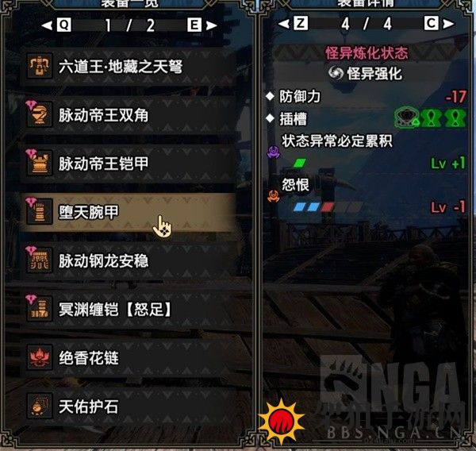Click the waist armor icon beside 脉动钢龙安稳
This screenshot has height=451, width=476.
click(40, 260)
